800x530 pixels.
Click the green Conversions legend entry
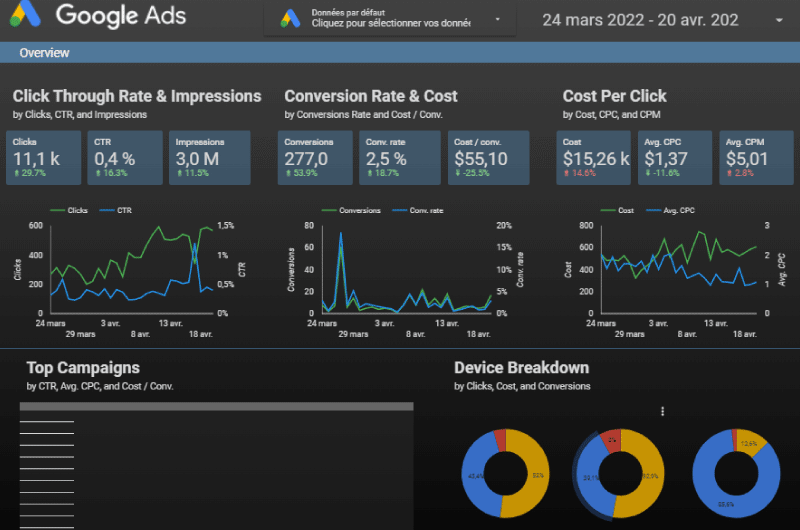[352, 210]
